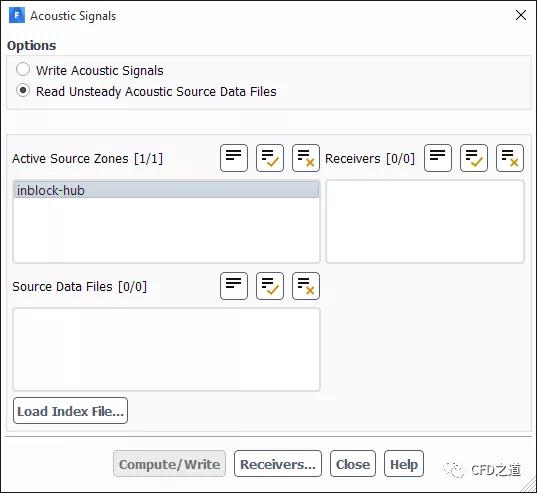Screen dimensions: 537x493
Task: Toggle tree view for Source Data Files
Action: pos(234,286)
